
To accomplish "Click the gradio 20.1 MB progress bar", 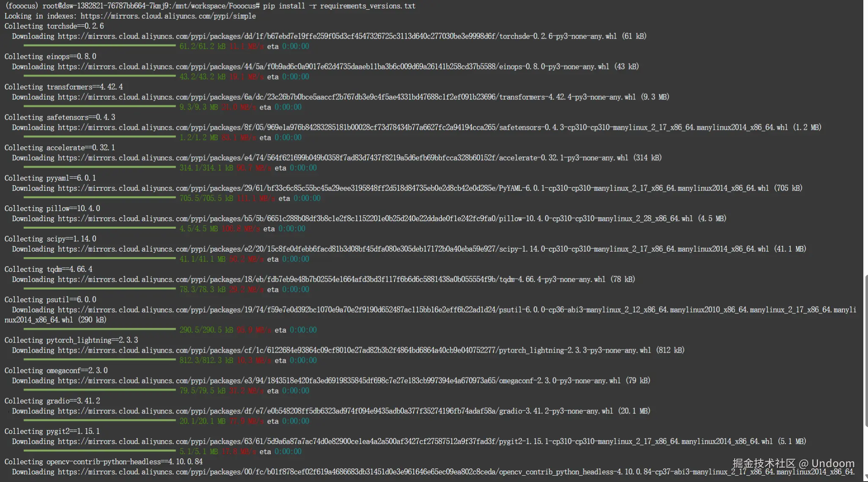I will pyautogui.click(x=99, y=420).
